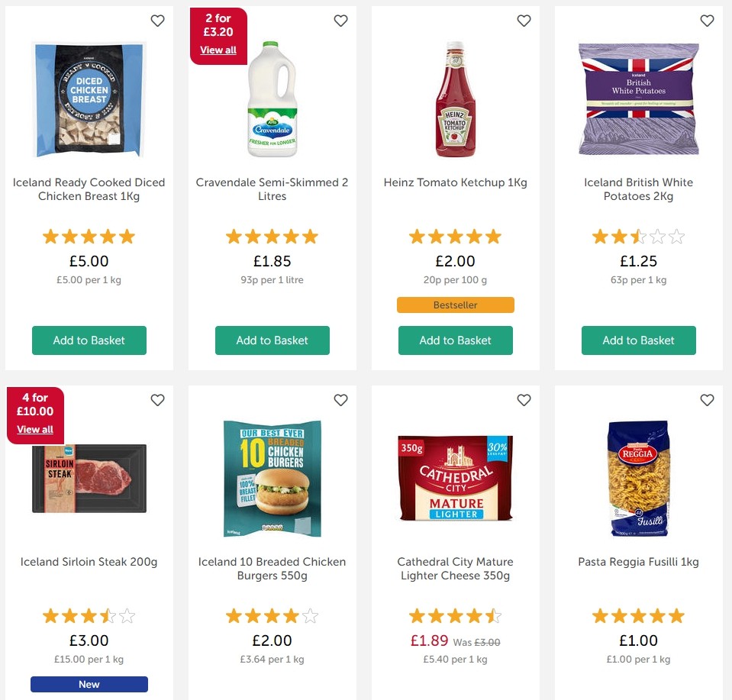This screenshot has height=700, width=732.
Task: Add Cravendale Semi-Skimmed 2 Litres to basket
Action: tap(272, 340)
